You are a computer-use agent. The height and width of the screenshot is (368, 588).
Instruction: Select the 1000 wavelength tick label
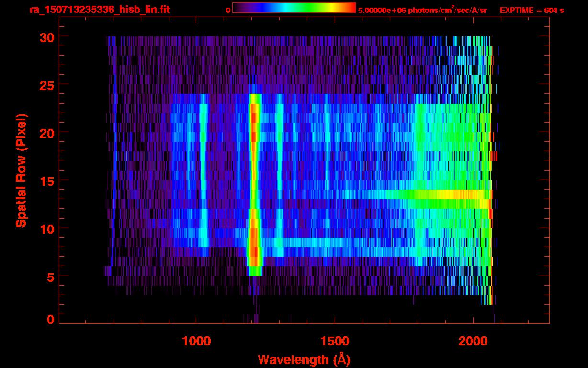pos(196,341)
